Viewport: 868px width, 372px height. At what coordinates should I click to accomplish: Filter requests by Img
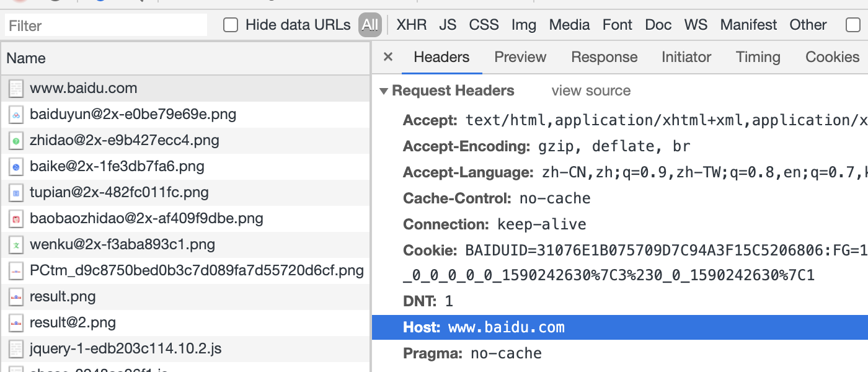(524, 25)
